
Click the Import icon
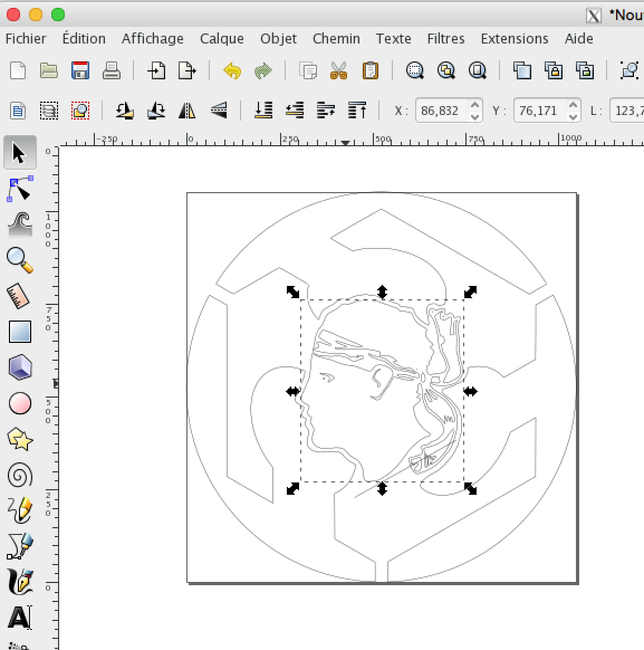point(157,70)
